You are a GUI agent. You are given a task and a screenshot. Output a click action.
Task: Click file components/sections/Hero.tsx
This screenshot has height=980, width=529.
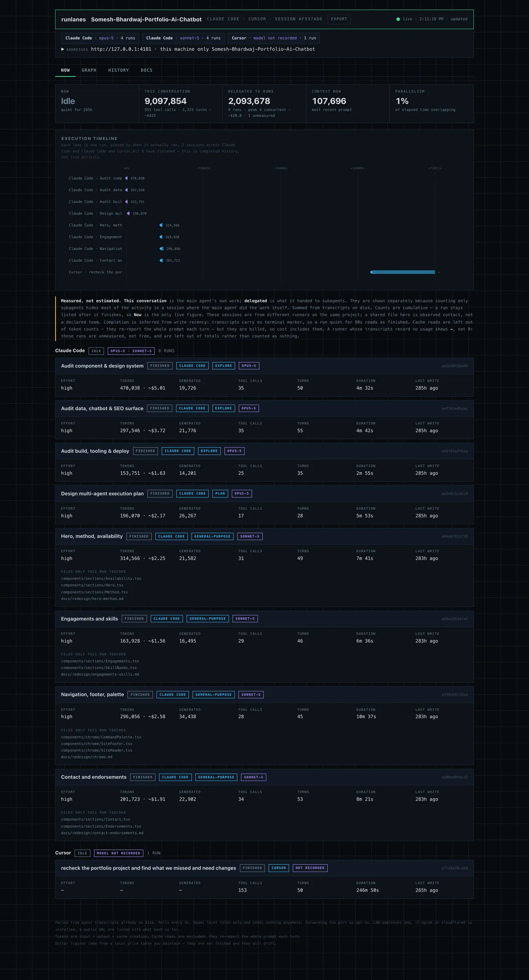point(92,585)
